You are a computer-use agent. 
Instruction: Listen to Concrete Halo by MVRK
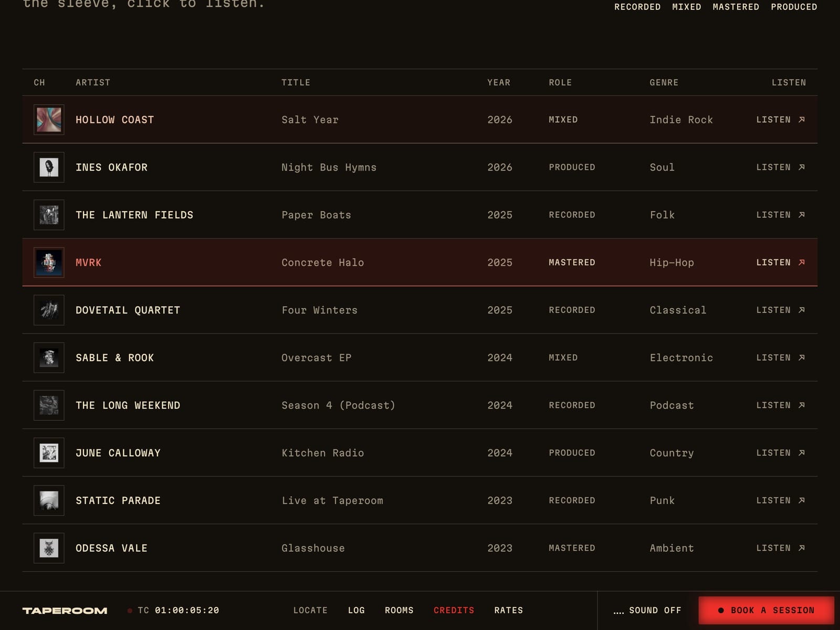781,262
